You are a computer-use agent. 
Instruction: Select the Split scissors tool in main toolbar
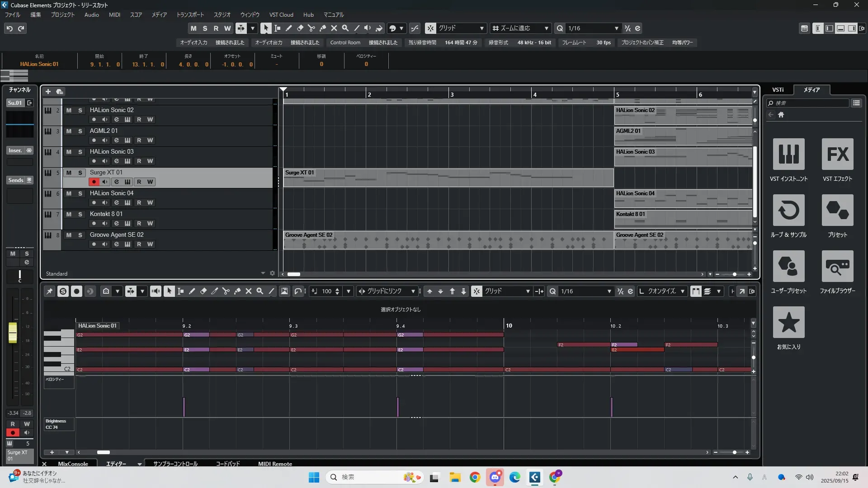coord(311,28)
